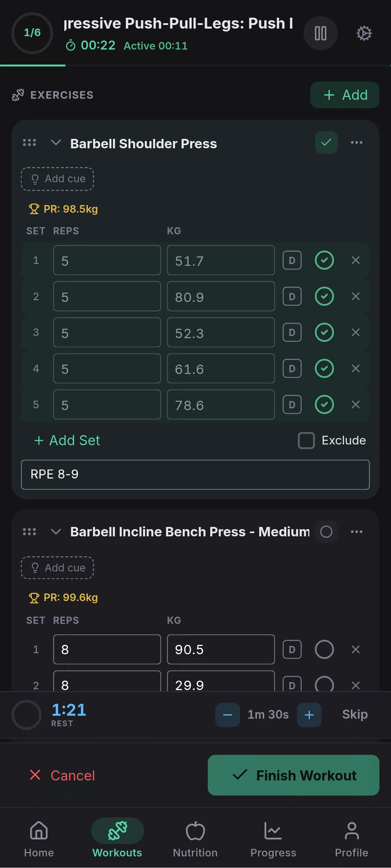Duplicate set 1 using the D icon
This screenshot has height=868, width=391.
[292, 260]
